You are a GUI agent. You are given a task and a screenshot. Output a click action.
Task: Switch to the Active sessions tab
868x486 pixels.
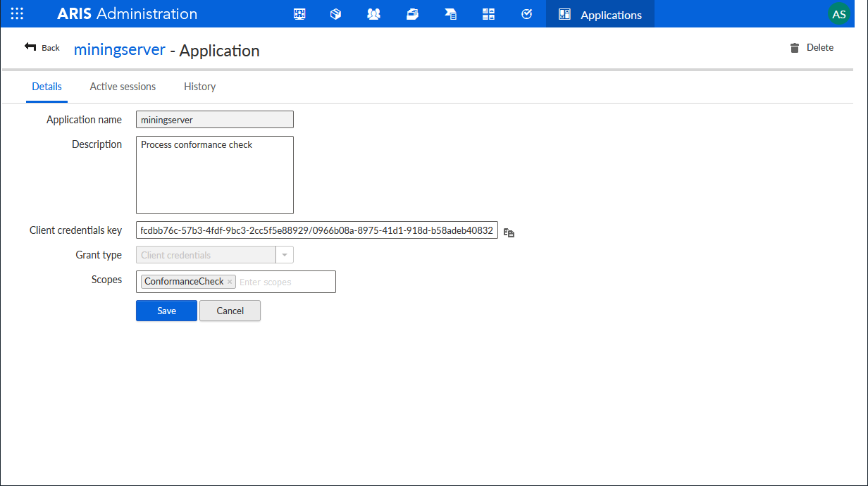click(123, 87)
